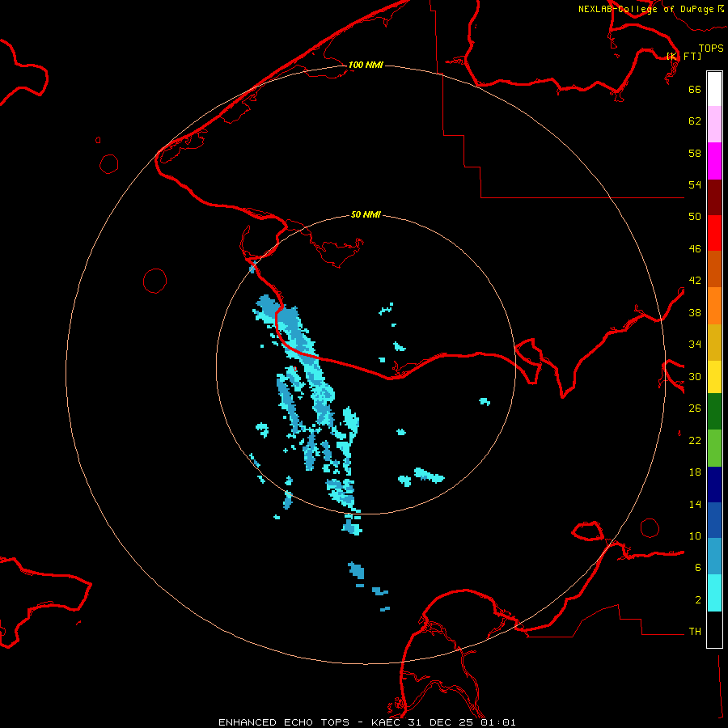Click the light pink legend swatch

click(714, 124)
